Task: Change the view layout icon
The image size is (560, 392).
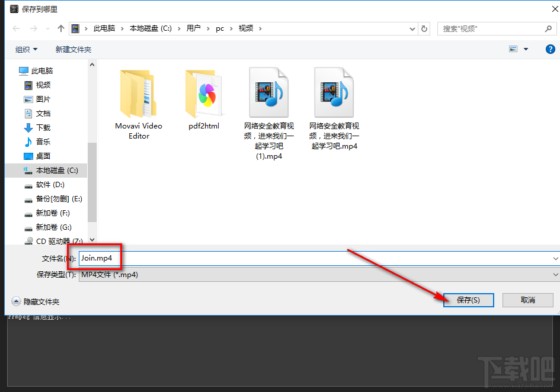Action: coord(513,49)
